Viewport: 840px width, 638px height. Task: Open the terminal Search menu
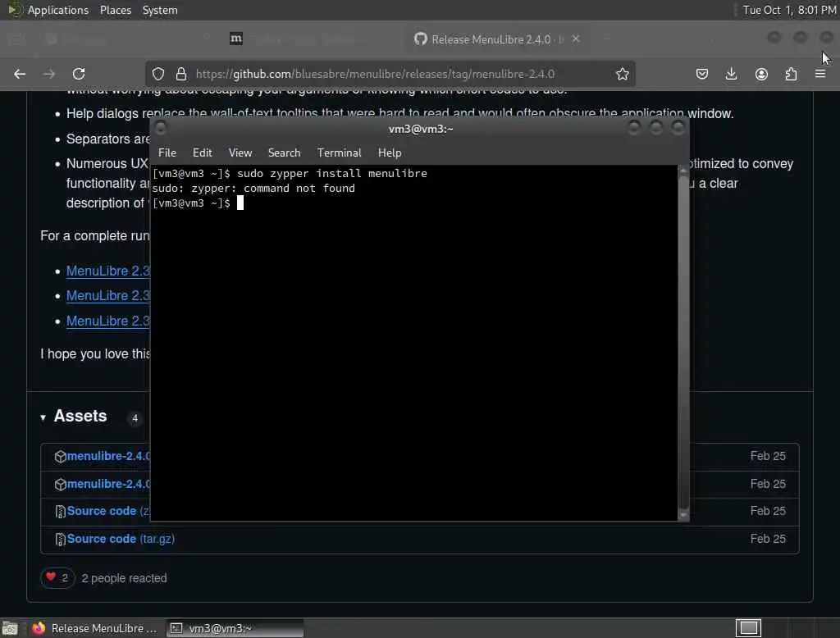coord(284,153)
